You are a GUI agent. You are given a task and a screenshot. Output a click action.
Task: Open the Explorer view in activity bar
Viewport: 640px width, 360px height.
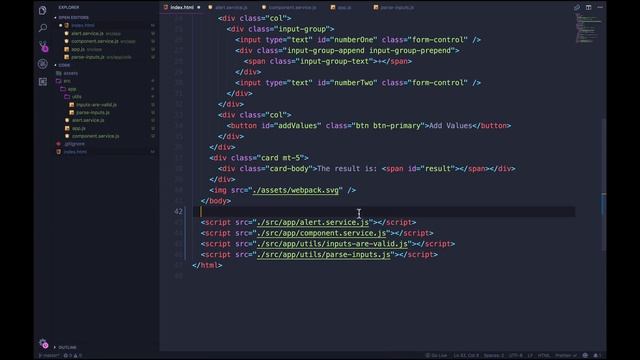point(42,10)
